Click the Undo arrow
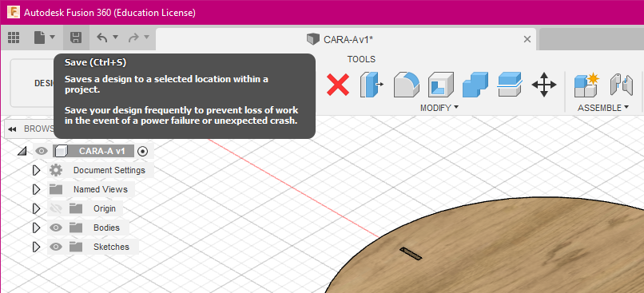The height and width of the screenshot is (293, 644). pos(102,38)
